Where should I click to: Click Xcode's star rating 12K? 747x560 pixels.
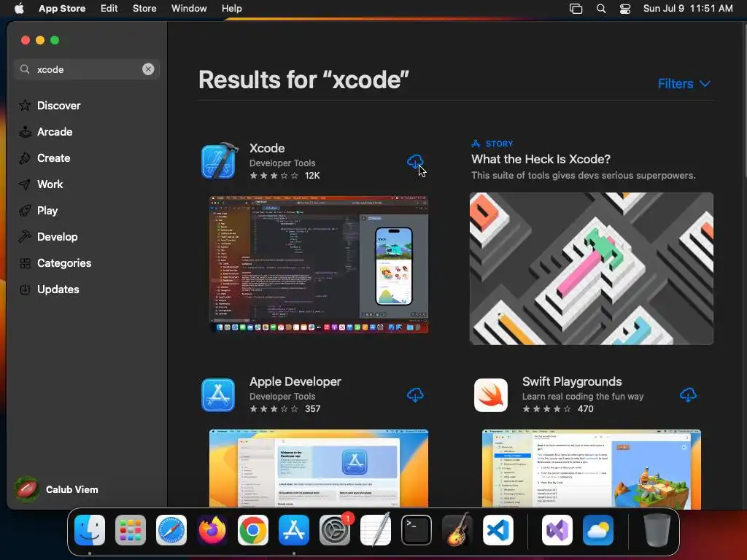[x=285, y=175]
